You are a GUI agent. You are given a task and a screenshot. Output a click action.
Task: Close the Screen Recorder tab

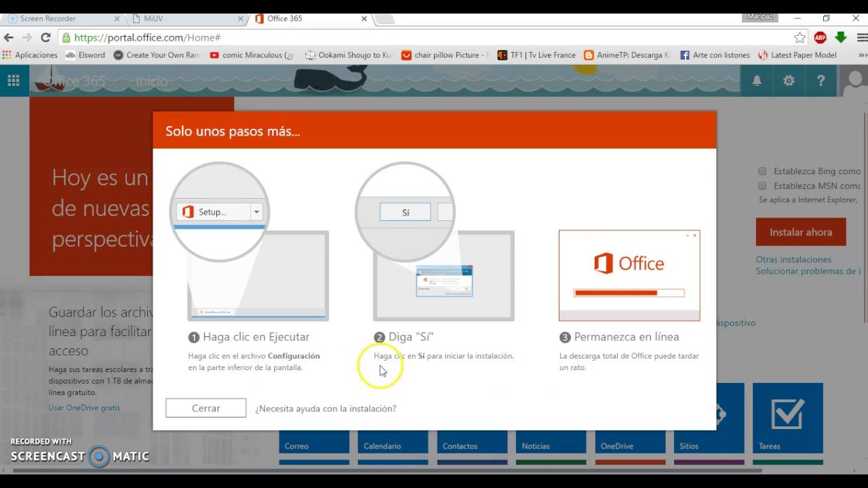point(117,19)
